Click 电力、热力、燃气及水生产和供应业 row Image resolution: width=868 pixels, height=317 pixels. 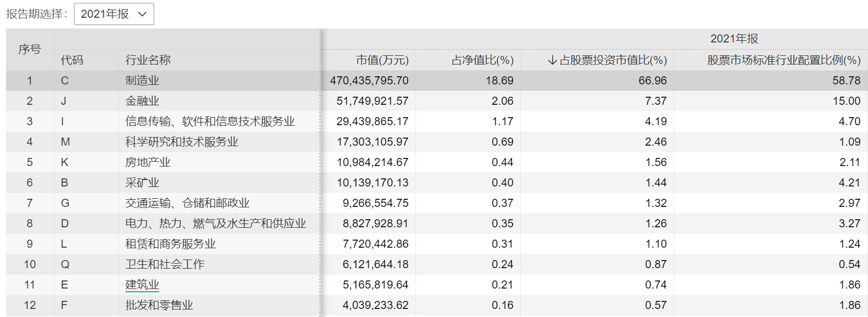tap(215, 224)
